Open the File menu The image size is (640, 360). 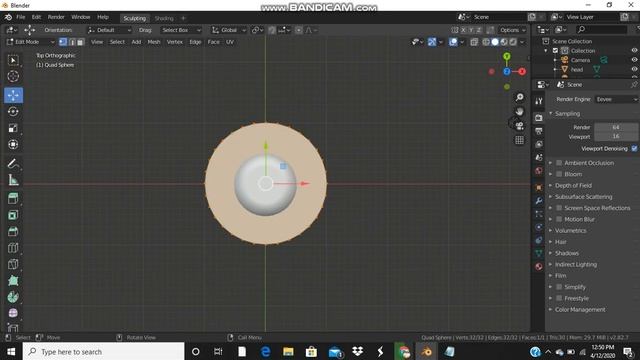pos(20,17)
